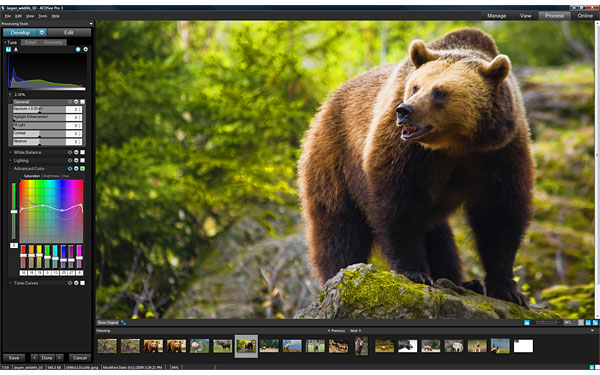Viewport: 600px width, 375px height.
Task: Select the Develop mode button
Action: coord(20,33)
